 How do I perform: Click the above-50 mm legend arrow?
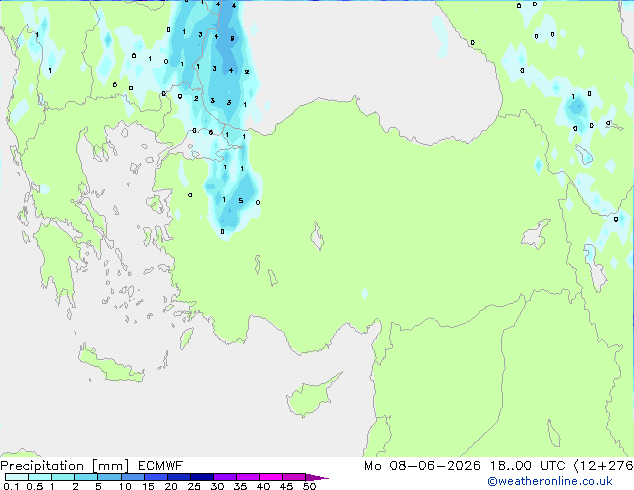(x=317, y=477)
